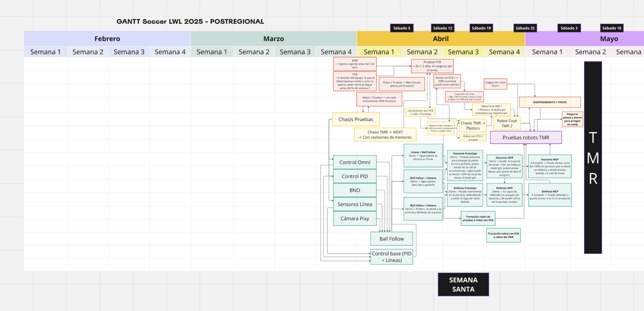
Task: Select the Asegurar piezas y planes card
Action: [572, 119]
